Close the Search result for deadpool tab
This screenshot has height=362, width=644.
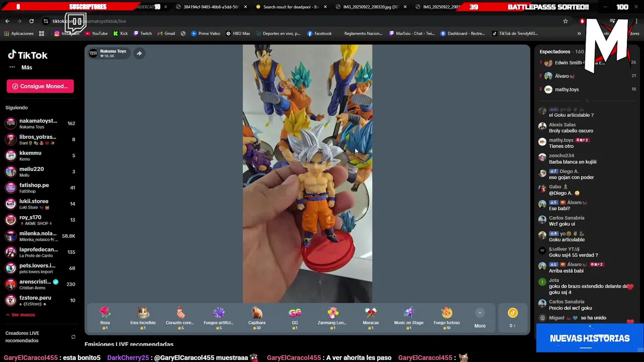pyautogui.click(x=326, y=7)
